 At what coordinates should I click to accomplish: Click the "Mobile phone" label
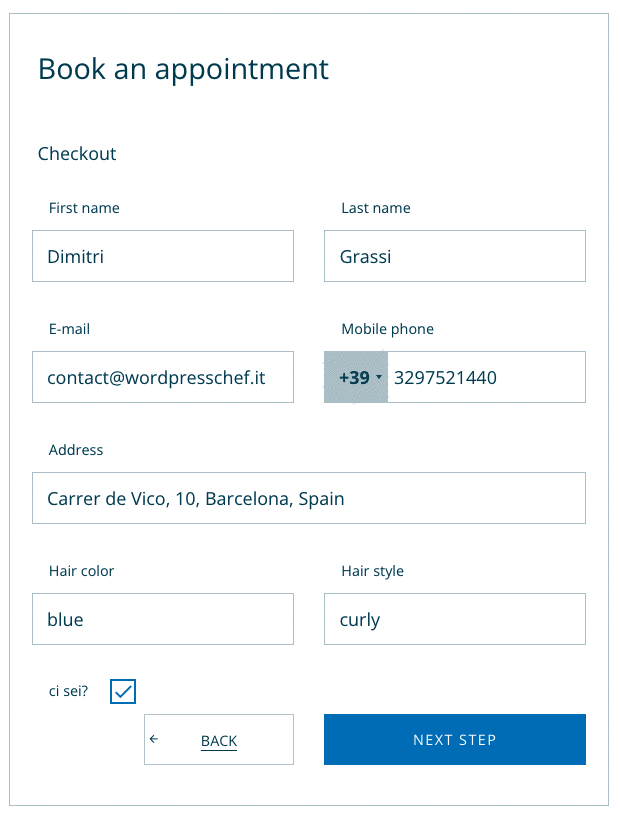point(388,329)
